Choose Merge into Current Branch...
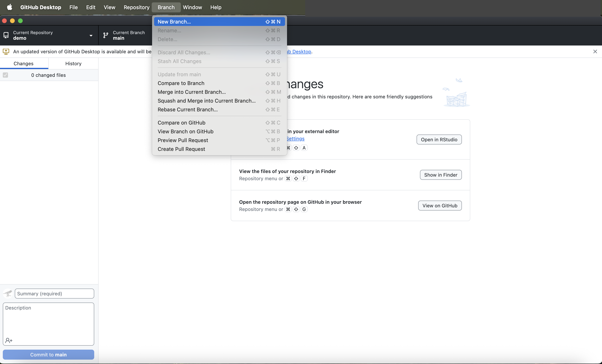 192,92
